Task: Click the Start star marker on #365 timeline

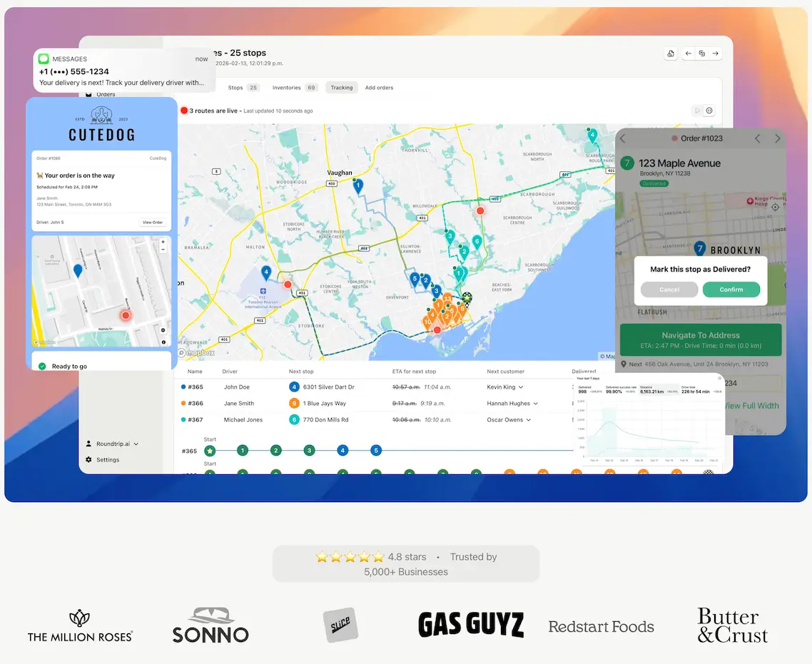Action: pos(210,451)
